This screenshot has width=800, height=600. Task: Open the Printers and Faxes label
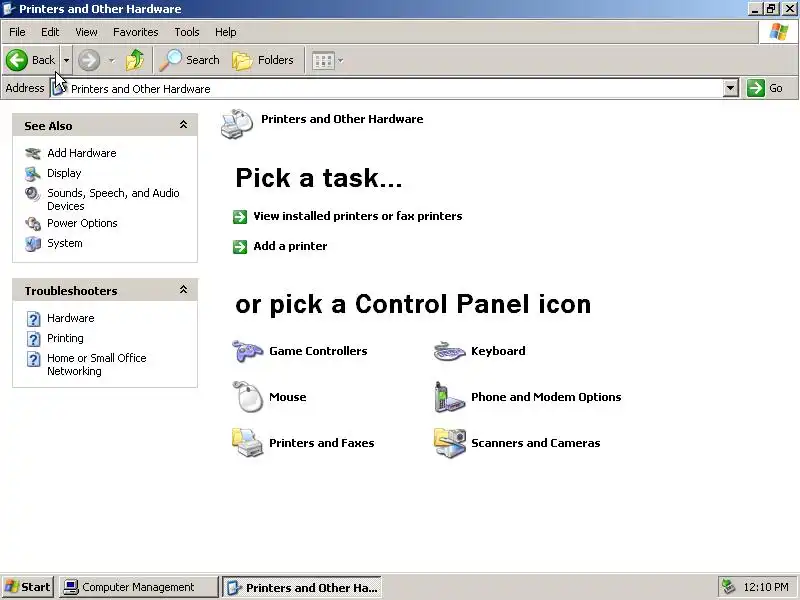pos(321,443)
